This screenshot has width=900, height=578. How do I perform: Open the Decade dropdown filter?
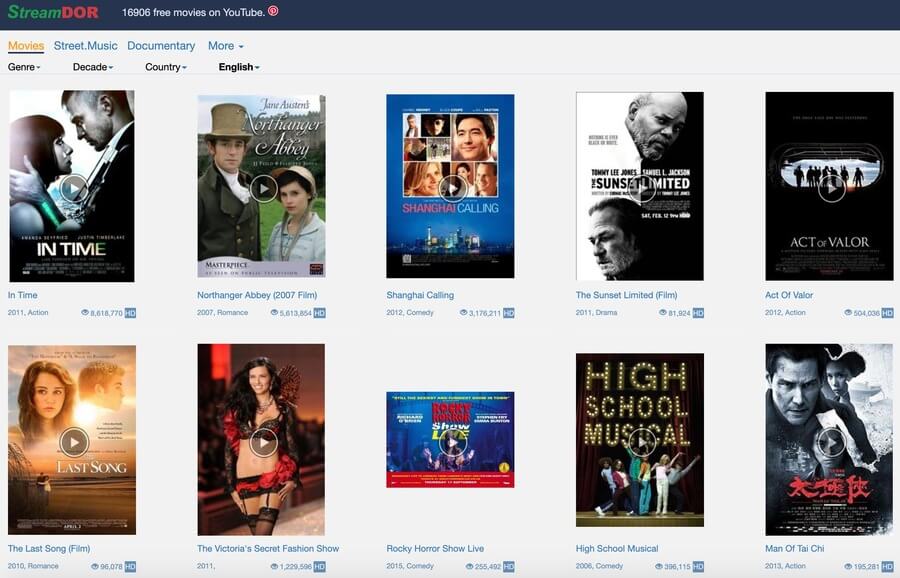pos(93,67)
